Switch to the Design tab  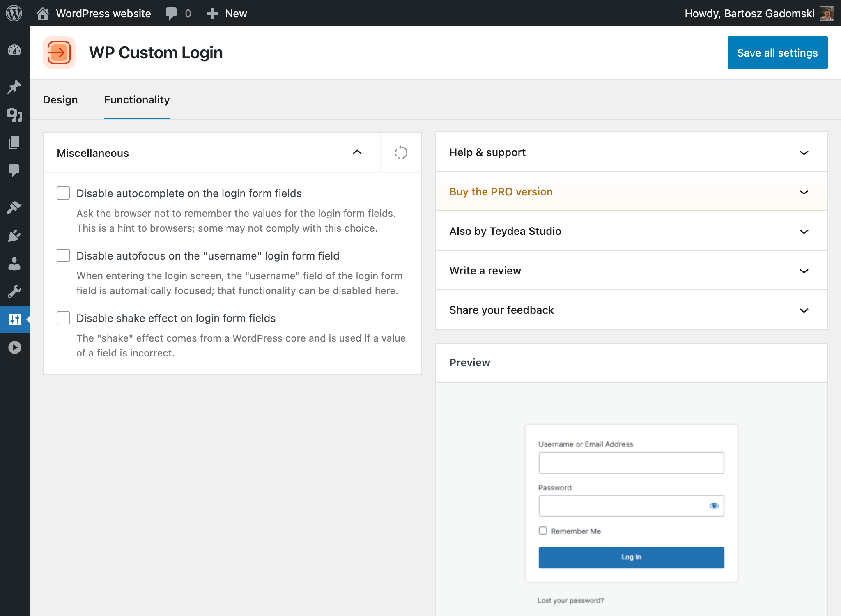coord(60,99)
